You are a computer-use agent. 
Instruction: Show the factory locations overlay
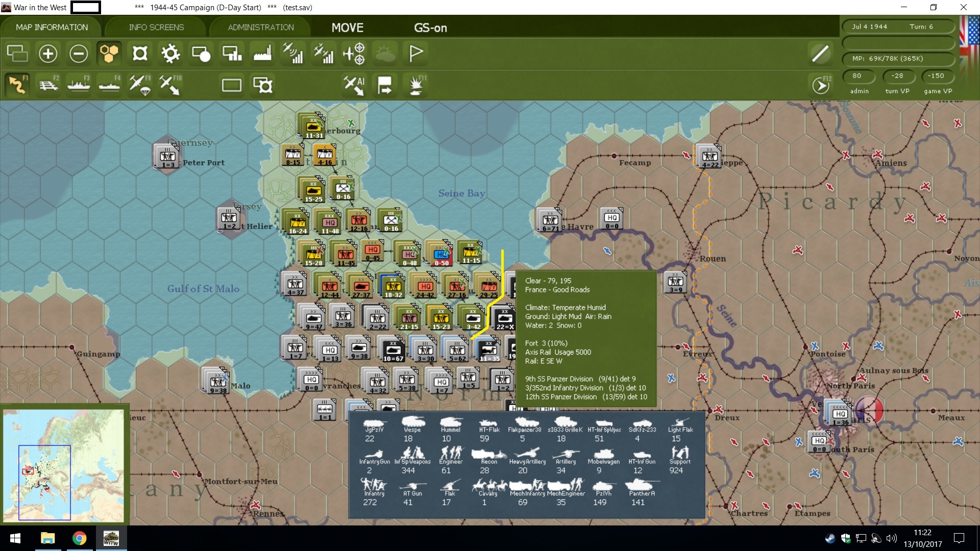pyautogui.click(x=262, y=53)
